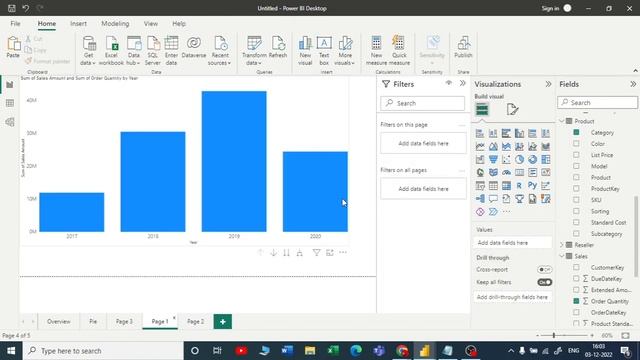Image resolution: width=640 pixels, height=360 pixels.
Task: Click the chart's filter icon
Action: (316, 253)
